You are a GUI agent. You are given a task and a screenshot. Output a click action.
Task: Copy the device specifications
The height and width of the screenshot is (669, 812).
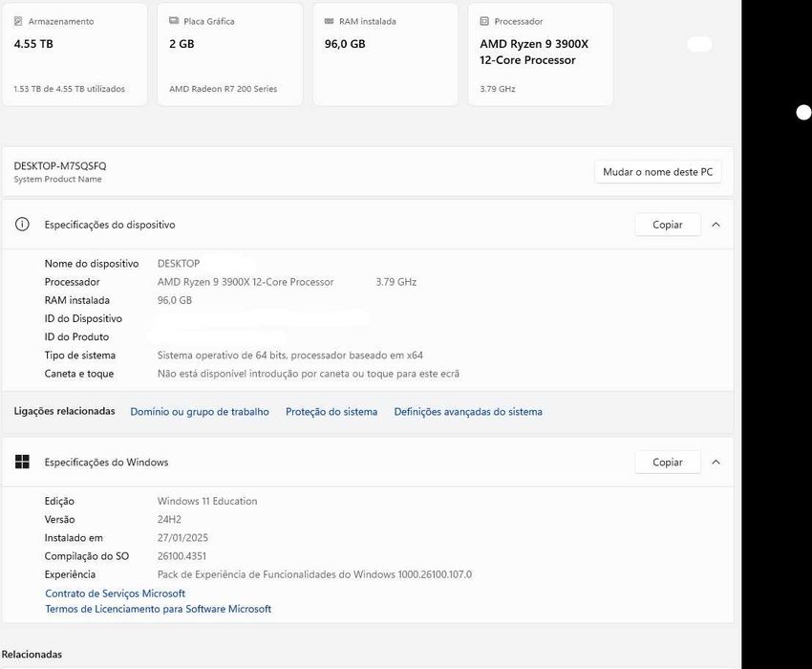pyautogui.click(x=667, y=225)
